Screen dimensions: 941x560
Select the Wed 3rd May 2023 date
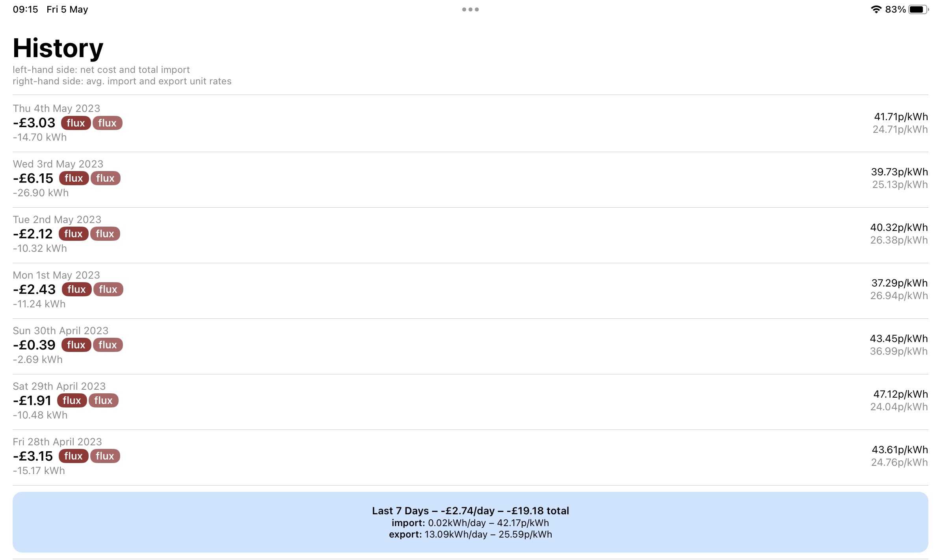pyautogui.click(x=58, y=164)
